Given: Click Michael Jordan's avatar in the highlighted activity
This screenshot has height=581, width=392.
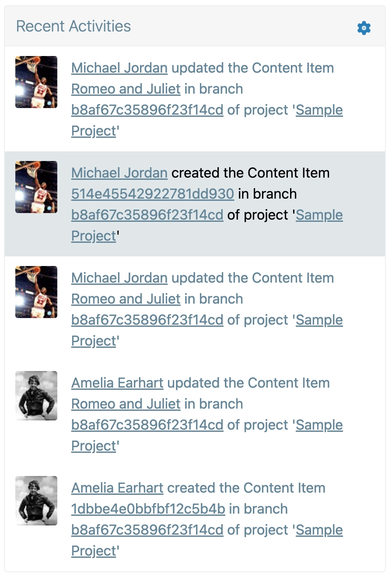Looking at the screenshot, I should [x=36, y=187].
